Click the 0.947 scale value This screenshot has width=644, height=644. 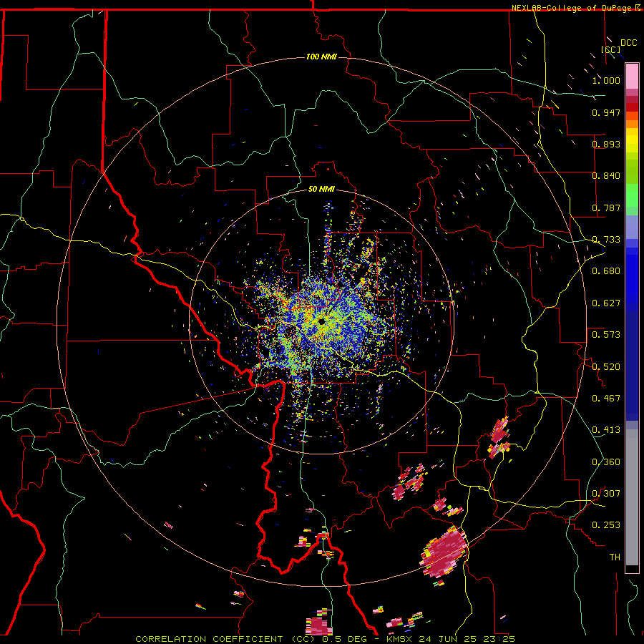click(606, 112)
